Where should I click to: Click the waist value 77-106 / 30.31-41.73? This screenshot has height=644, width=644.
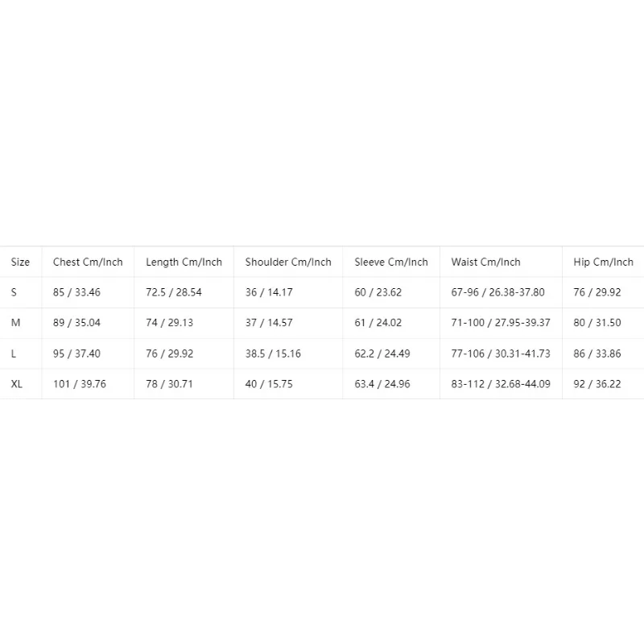500,353
